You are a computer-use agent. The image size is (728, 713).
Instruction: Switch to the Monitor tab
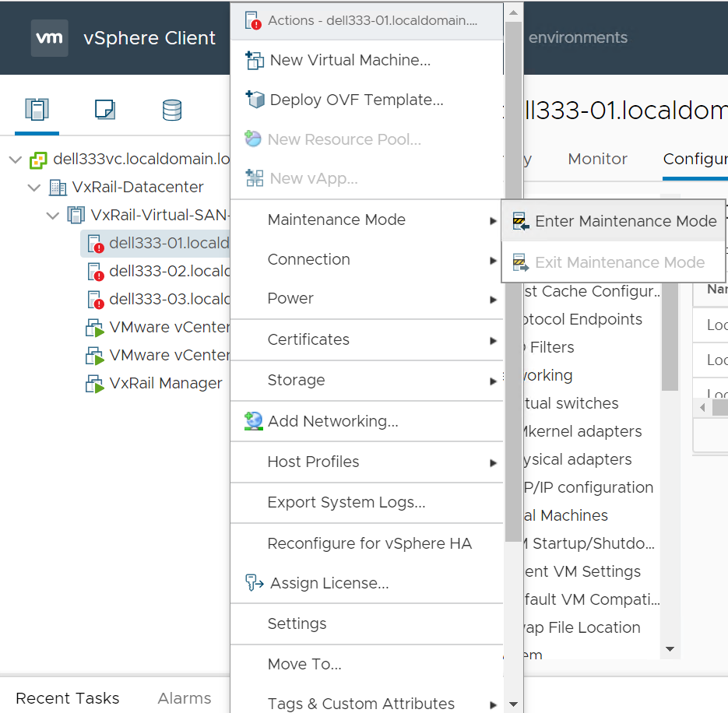(x=596, y=159)
